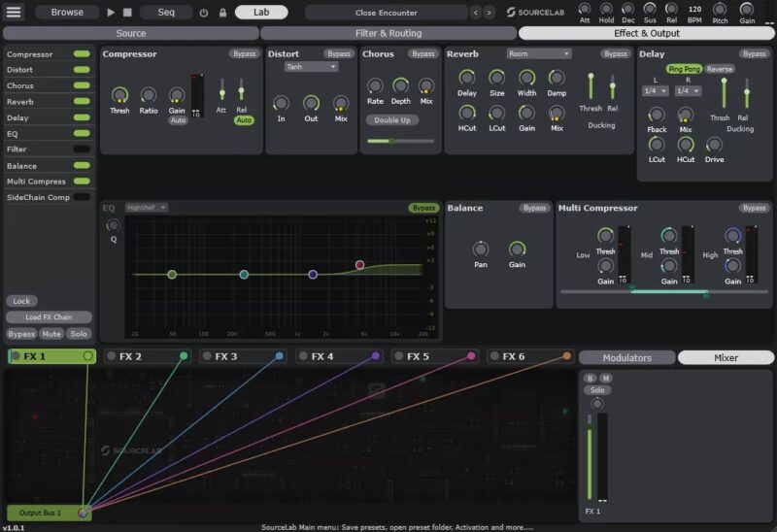The height and width of the screenshot is (532, 777).
Task: Click the Compressor Ratio knob
Action: 149,94
